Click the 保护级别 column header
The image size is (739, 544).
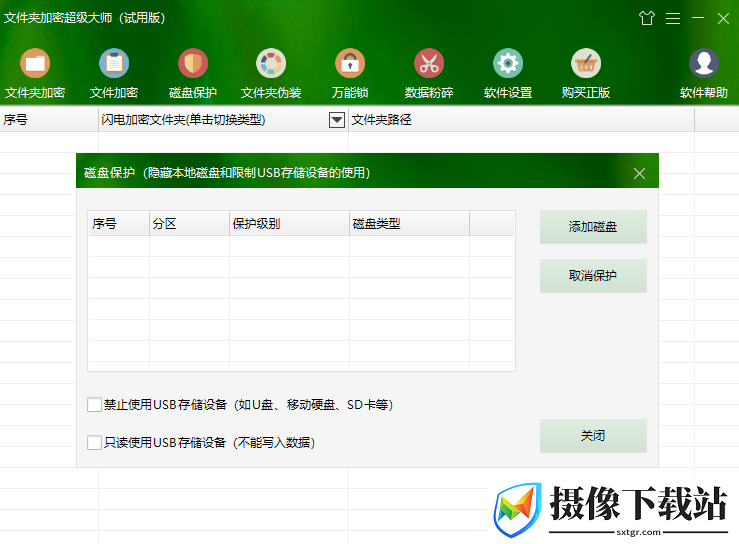click(x=289, y=224)
